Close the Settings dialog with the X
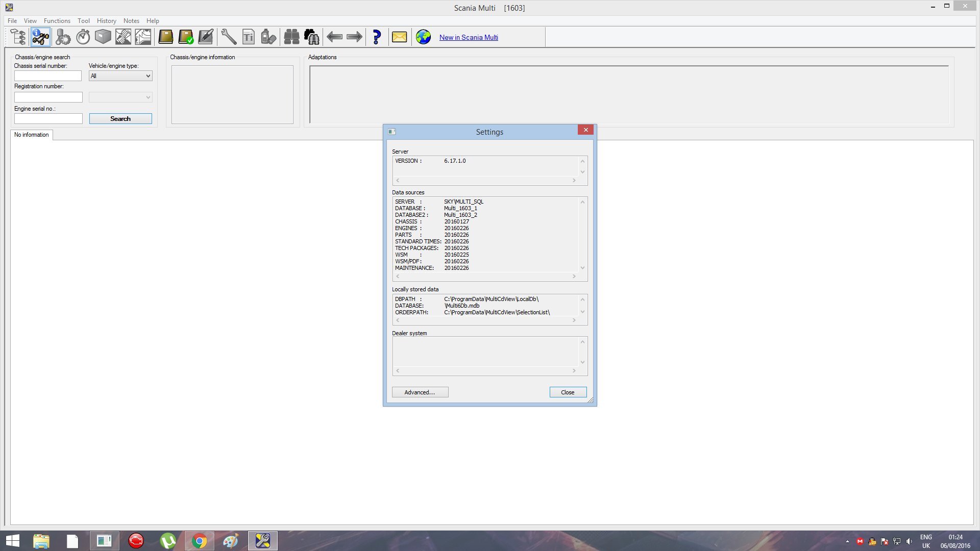The image size is (980, 551). (x=586, y=130)
